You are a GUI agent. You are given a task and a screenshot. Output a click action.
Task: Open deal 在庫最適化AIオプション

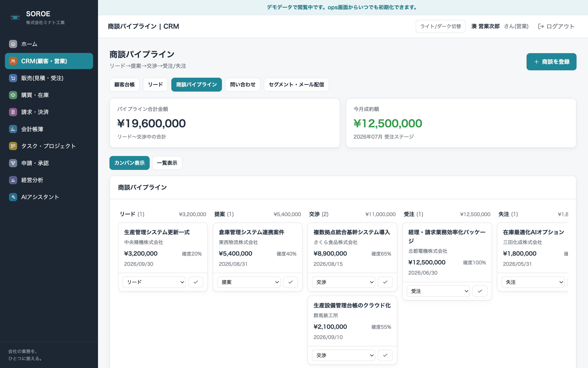pos(533,232)
